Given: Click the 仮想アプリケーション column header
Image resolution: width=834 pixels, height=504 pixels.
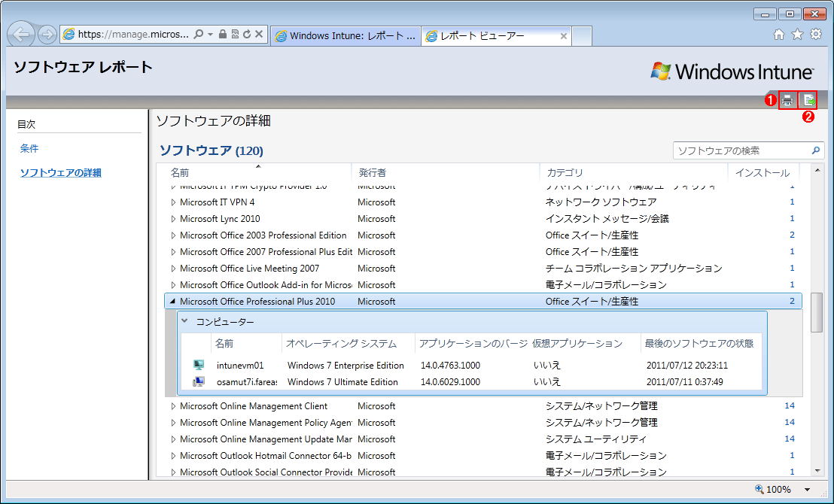Looking at the screenshot, I should click(577, 344).
